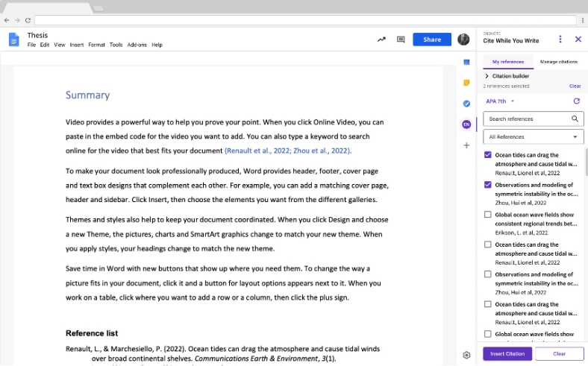Switch to the Manage citations tab
The height and width of the screenshot is (366, 588).
click(x=558, y=62)
